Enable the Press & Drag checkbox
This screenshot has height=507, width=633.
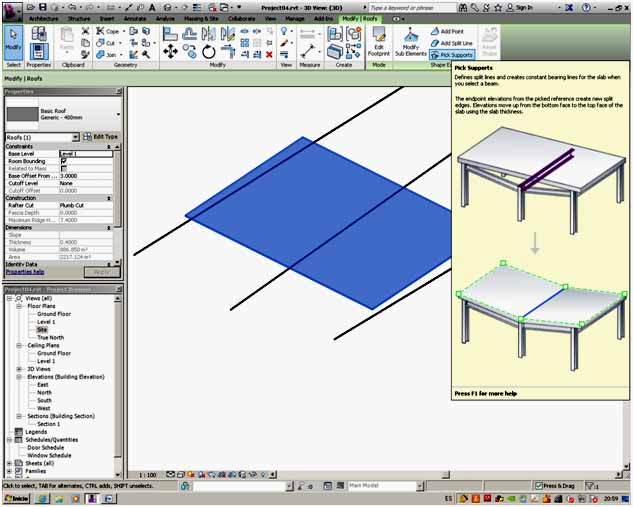pos(539,485)
